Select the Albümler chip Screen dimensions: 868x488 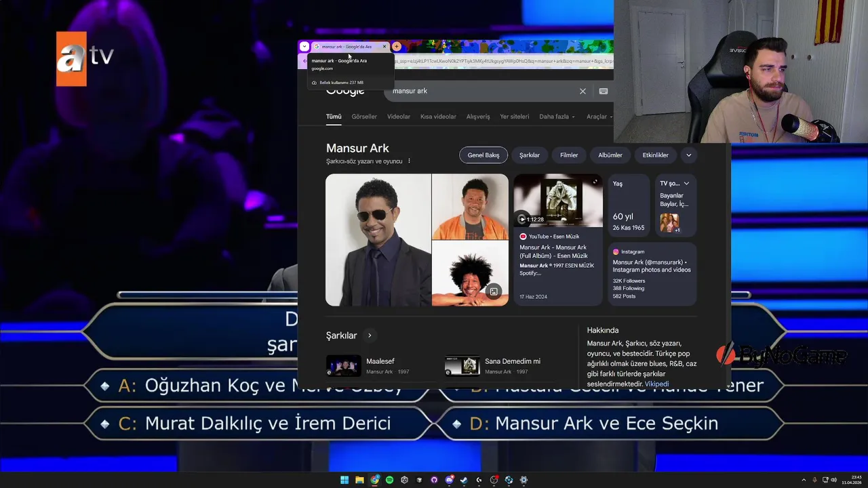pos(610,155)
